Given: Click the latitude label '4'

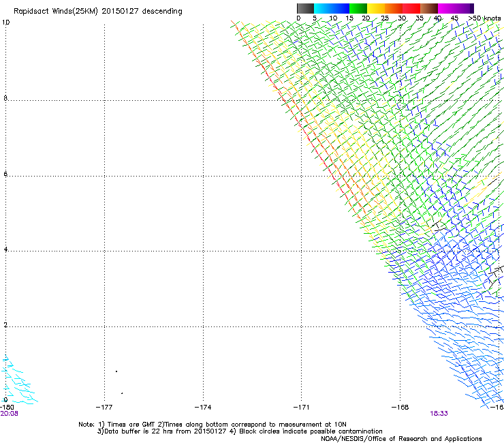Looking at the screenshot, I should [5, 249].
